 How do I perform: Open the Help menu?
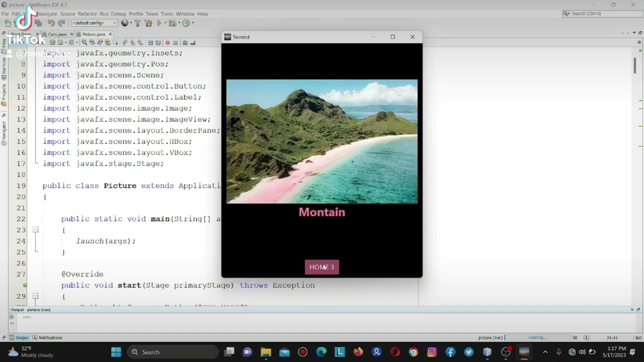click(x=203, y=14)
